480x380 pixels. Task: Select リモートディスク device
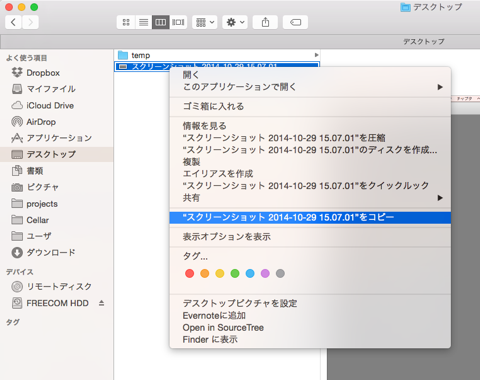pyautogui.click(x=57, y=286)
